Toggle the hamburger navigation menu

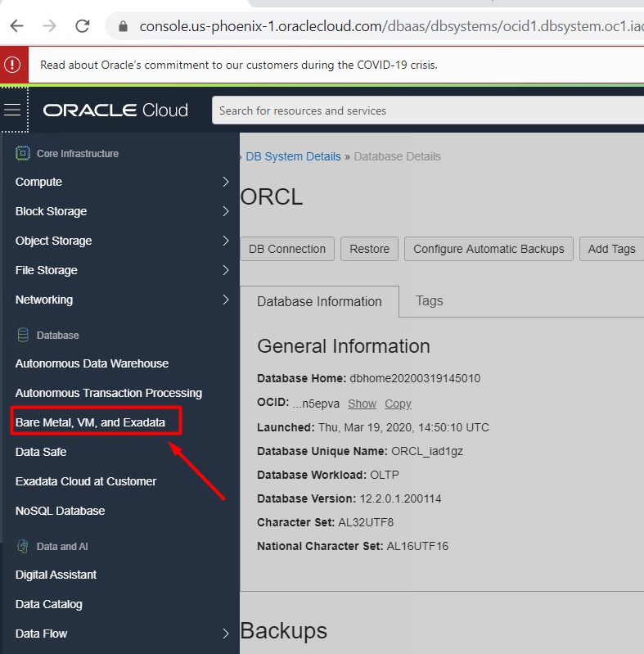(12, 110)
